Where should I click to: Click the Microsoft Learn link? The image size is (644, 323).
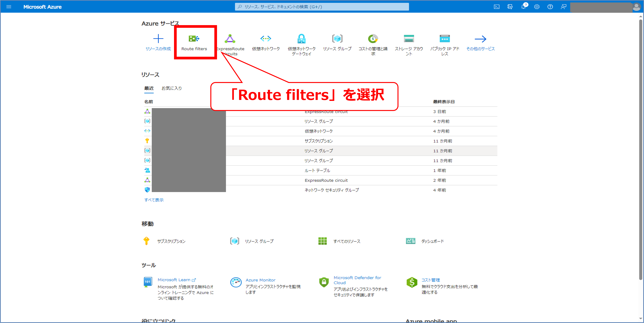(x=174, y=280)
